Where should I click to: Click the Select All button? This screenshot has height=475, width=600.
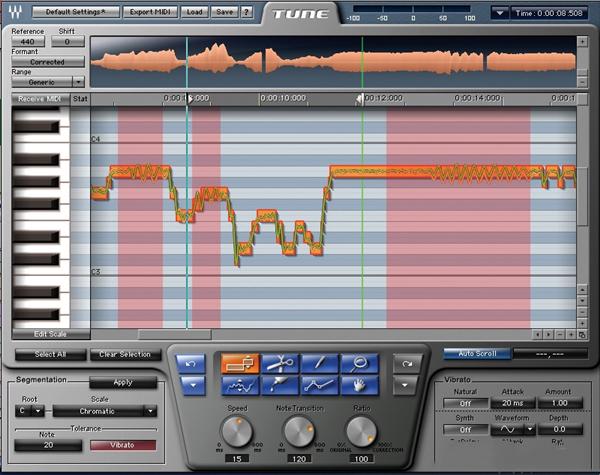[x=50, y=354]
